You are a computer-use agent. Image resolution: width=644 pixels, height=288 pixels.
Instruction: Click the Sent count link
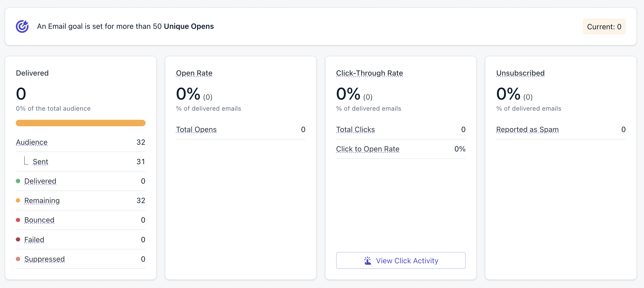point(40,161)
